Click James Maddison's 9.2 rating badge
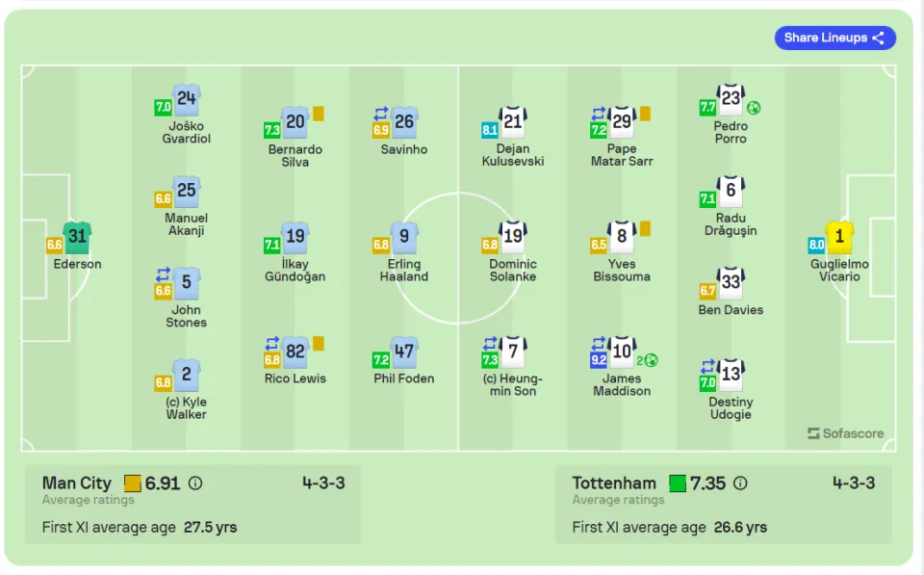The image size is (924, 575). (599, 360)
